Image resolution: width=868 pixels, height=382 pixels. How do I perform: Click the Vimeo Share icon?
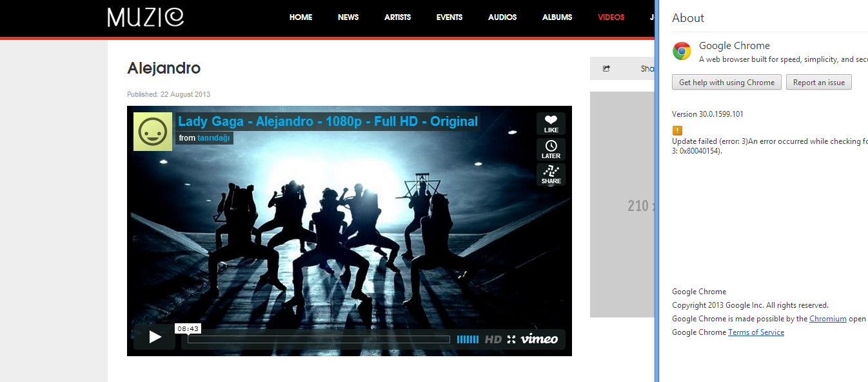(x=551, y=175)
